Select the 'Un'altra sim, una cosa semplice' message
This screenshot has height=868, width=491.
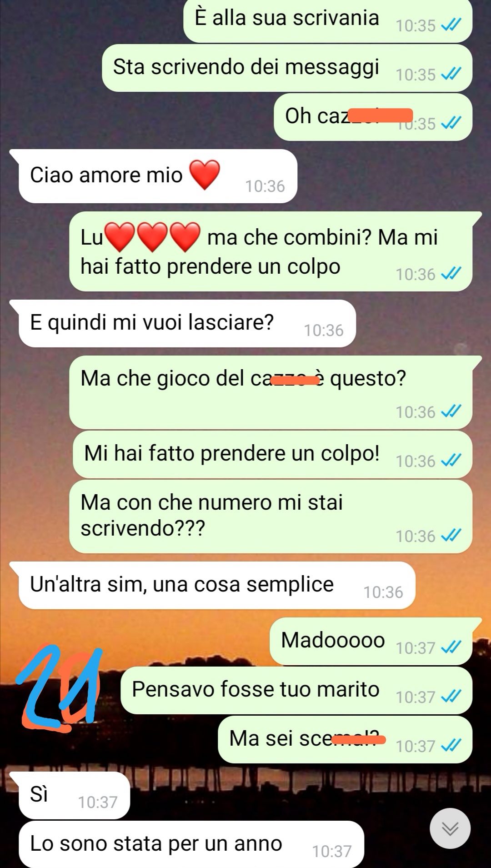217,585
